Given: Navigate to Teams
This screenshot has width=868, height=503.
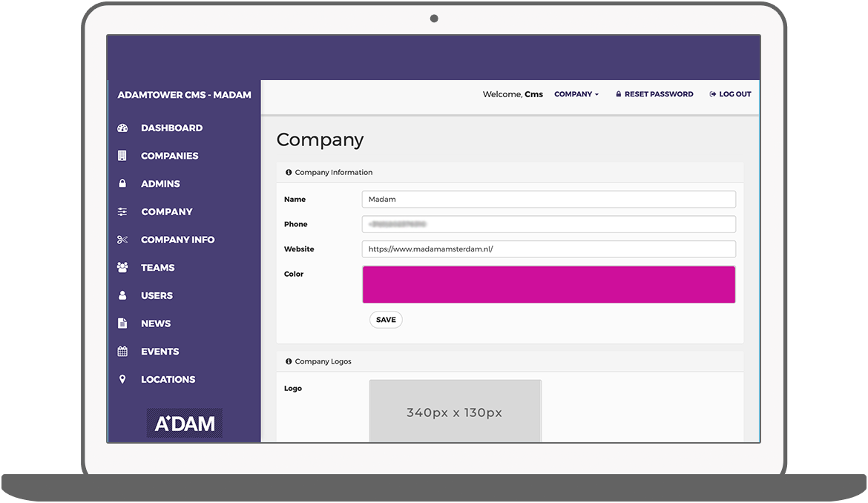Looking at the screenshot, I should 158,267.
